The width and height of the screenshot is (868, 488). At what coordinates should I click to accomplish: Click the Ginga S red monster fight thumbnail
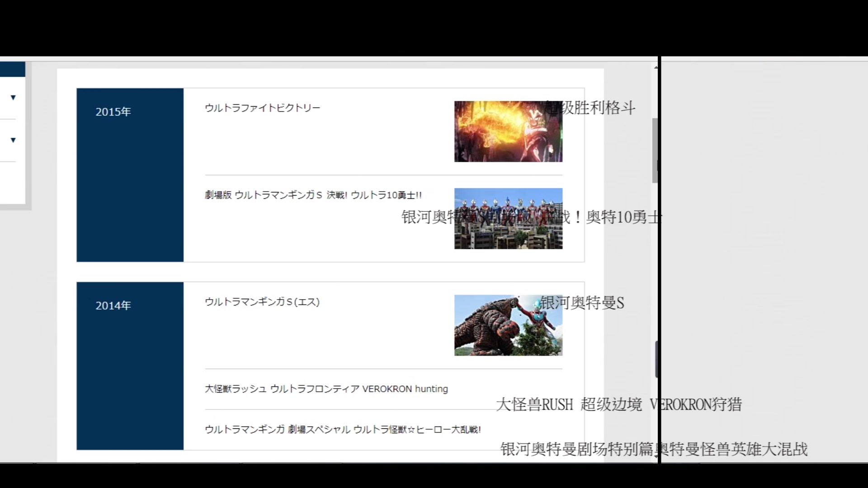[x=508, y=325]
